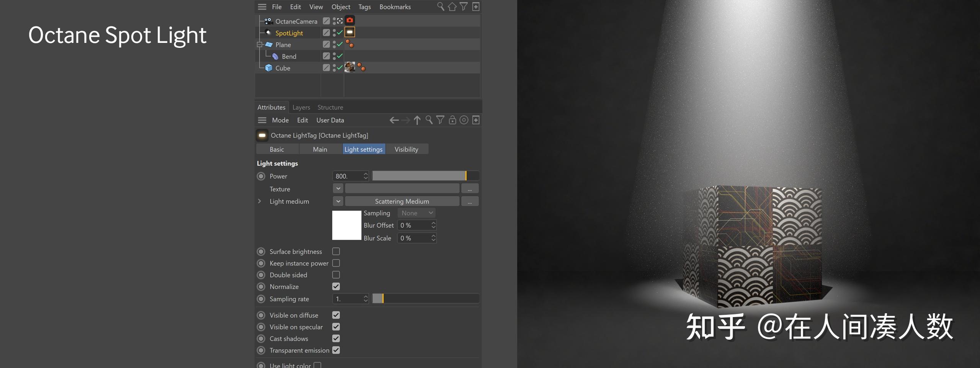Open the Octane LightTag on SpotLight

tap(350, 32)
